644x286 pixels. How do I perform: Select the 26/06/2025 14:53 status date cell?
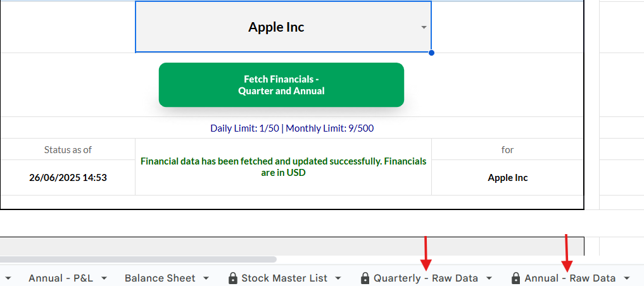click(x=68, y=178)
